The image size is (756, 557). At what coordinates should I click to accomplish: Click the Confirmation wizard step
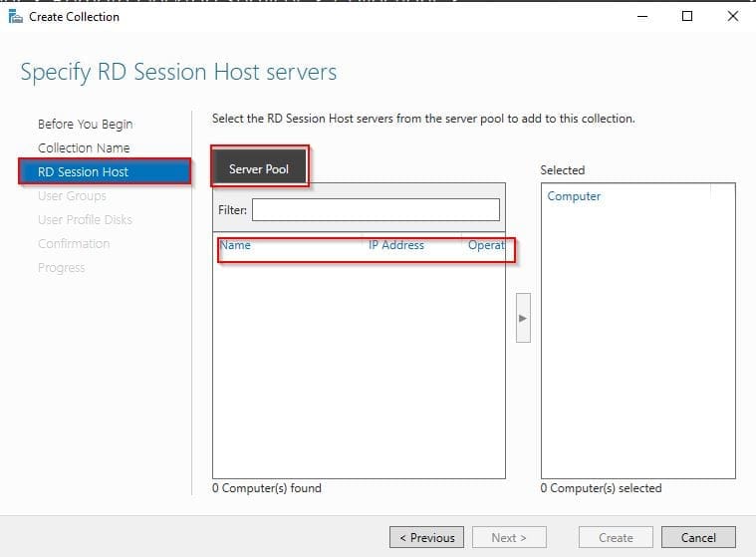(74, 244)
